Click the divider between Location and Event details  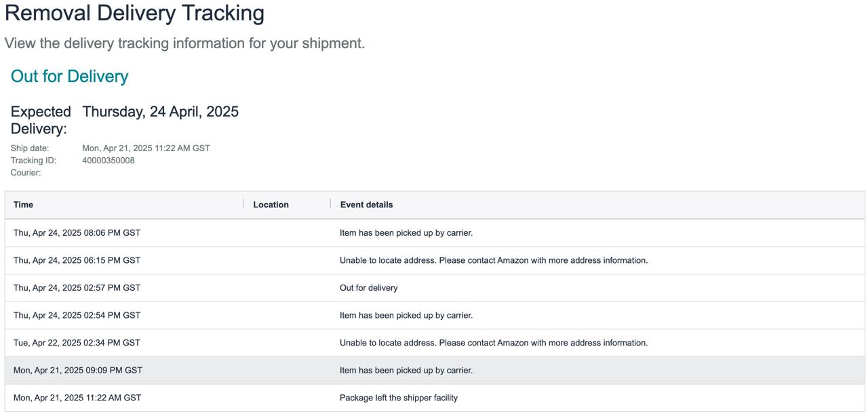coord(331,204)
